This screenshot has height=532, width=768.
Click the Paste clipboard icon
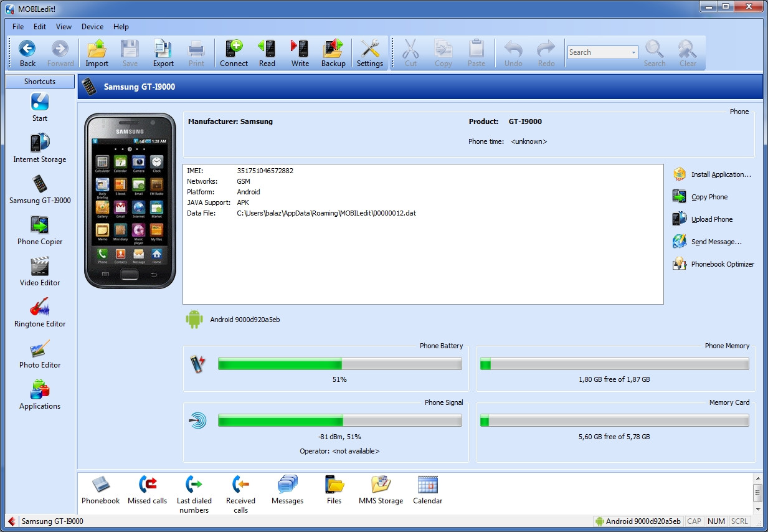[476, 53]
